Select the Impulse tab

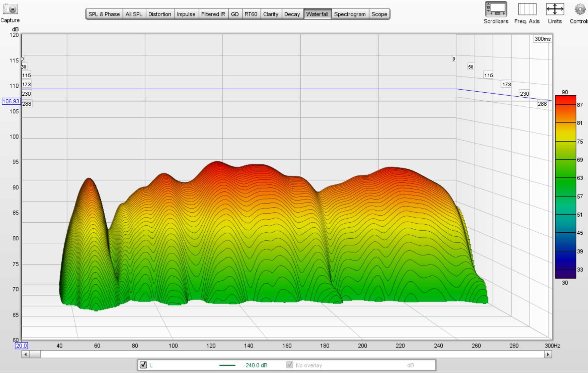[186, 14]
